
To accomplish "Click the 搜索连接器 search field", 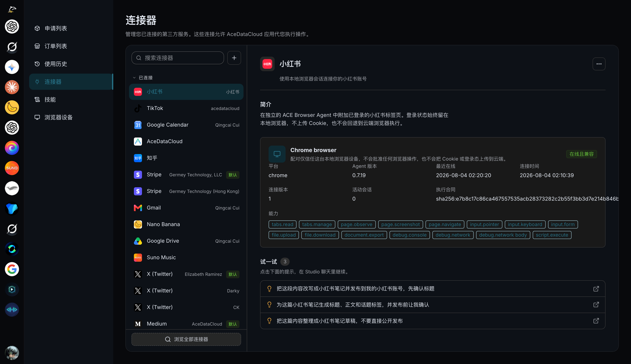I will pos(178,58).
